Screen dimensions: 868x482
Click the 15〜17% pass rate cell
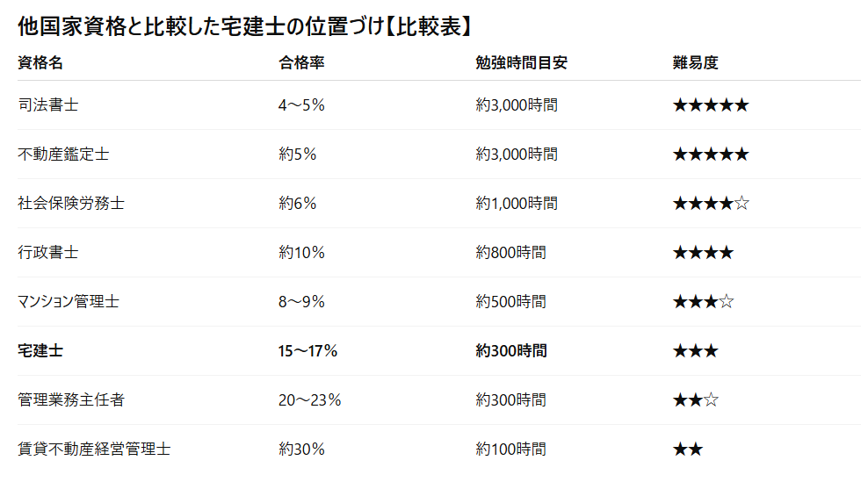[307, 351]
